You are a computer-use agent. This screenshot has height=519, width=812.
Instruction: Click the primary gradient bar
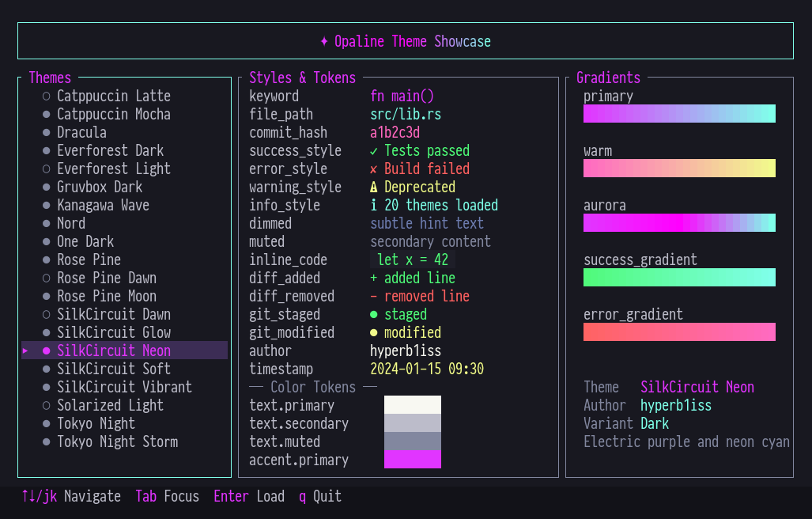click(679, 113)
